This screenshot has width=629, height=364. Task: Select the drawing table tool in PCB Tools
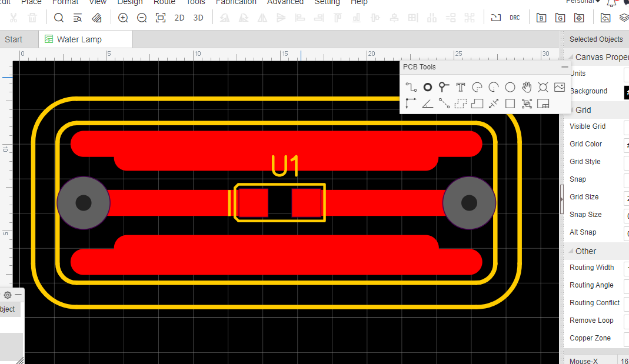coord(543,104)
